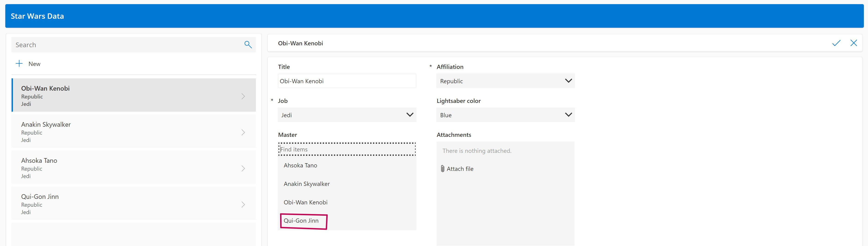The image size is (868, 246).
Task: Click the Star Wars Data header title
Action: [x=37, y=16]
